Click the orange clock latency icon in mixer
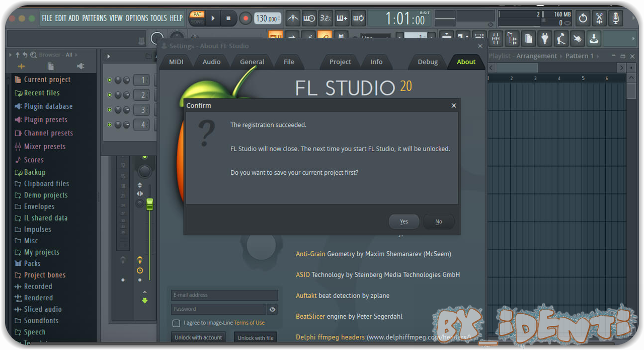The image size is (644, 350). (x=139, y=271)
